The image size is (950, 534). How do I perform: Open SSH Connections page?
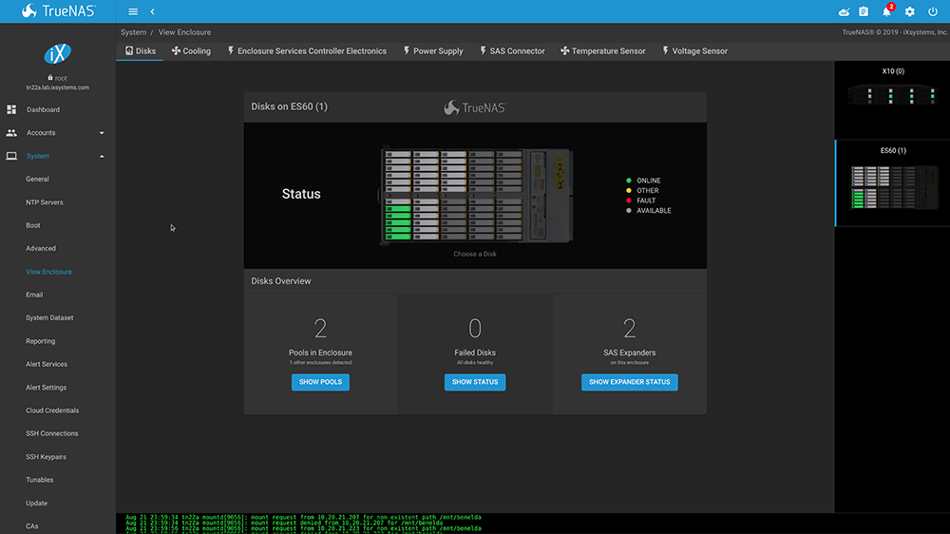51,433
